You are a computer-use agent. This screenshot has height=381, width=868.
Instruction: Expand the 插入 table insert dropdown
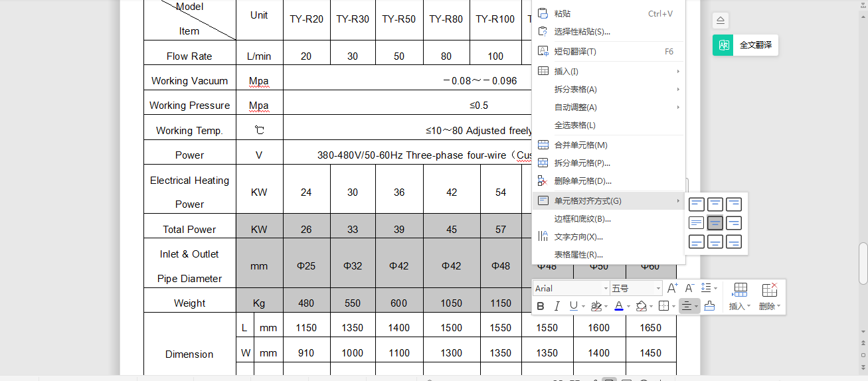pos(740,306)
